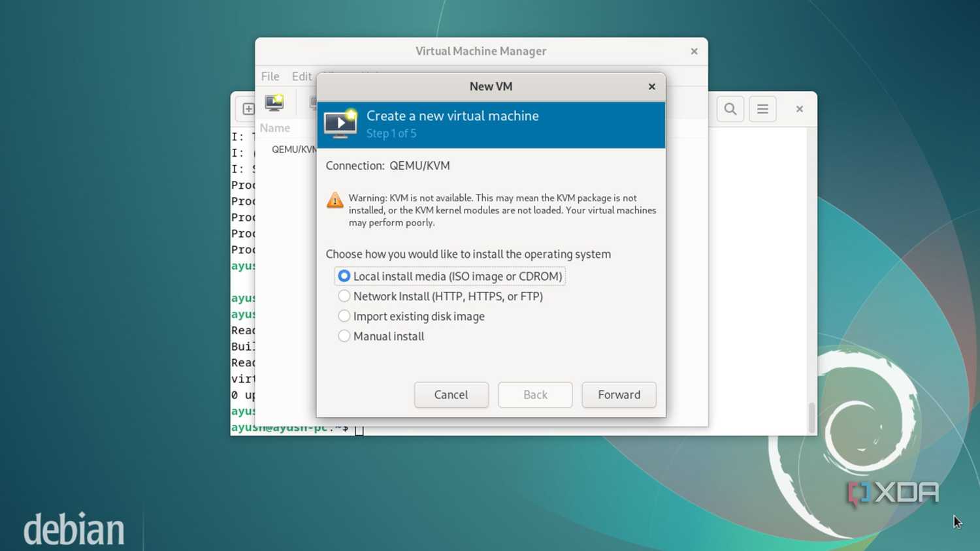The width and height of the screenshot is (980, 551).
Task: Close the Virtual Machine Manager window
Action: (694, 51)
